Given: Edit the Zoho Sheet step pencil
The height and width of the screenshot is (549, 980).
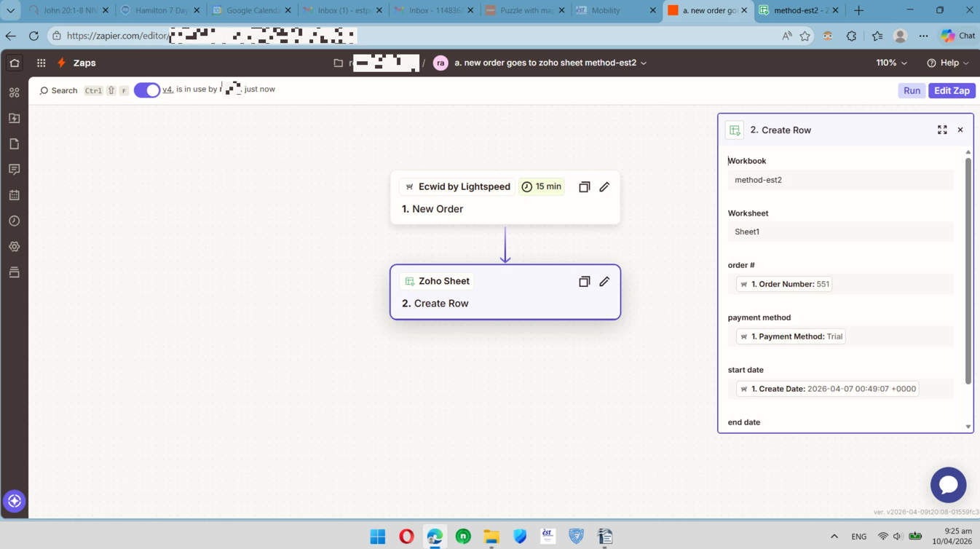Looking at the screenshot, I should (604, 282).
